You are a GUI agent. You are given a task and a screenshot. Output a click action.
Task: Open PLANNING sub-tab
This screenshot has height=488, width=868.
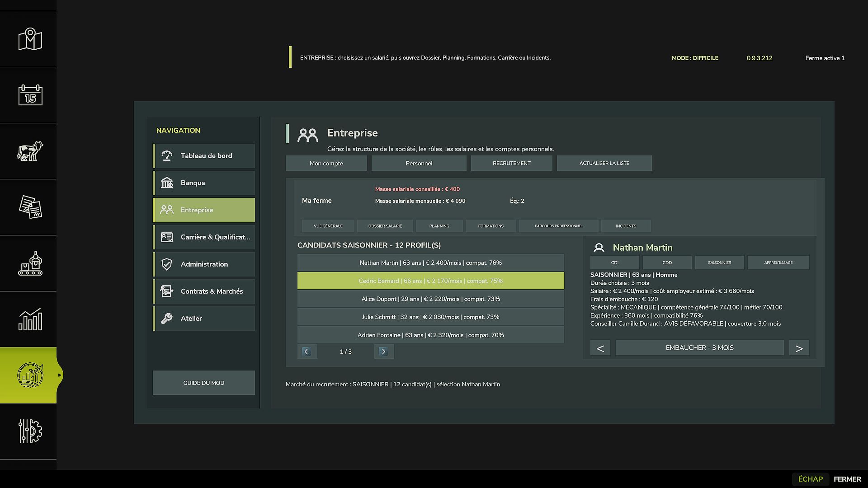click(439, 226)
